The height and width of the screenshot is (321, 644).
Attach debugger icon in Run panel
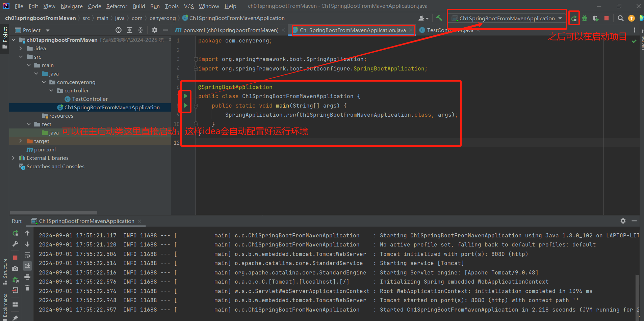(15, 280)
